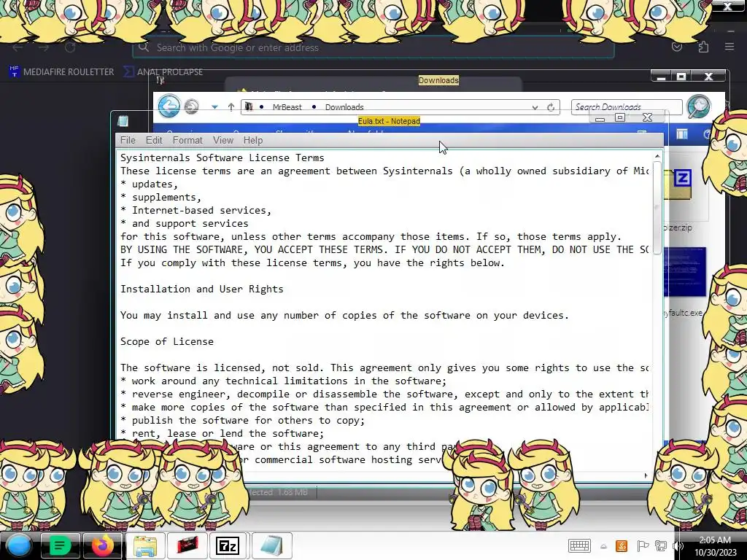
Task: Focus the Search Downloads field
Action: pyautogui.click(x=627, y=107)
